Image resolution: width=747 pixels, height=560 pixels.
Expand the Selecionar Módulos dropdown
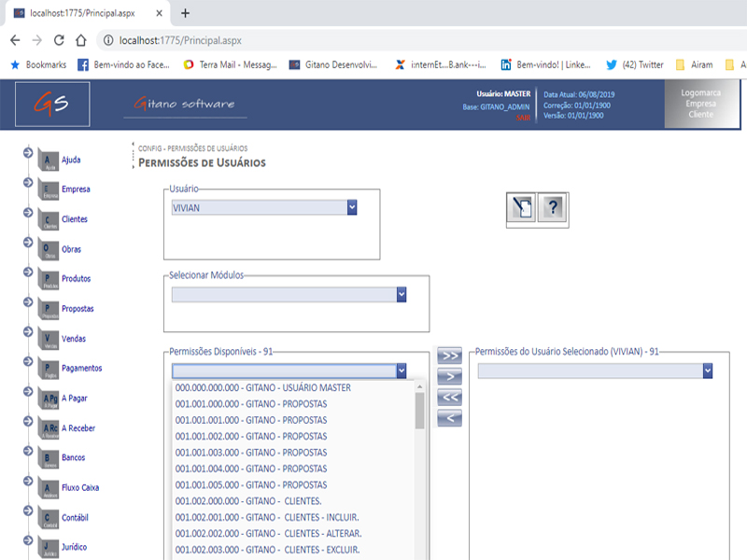[289, 295]
